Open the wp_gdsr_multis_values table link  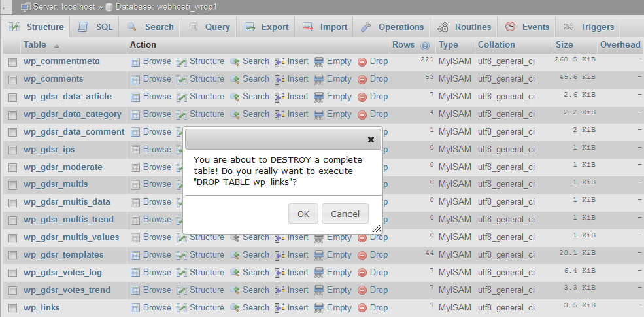coord(71,237)
